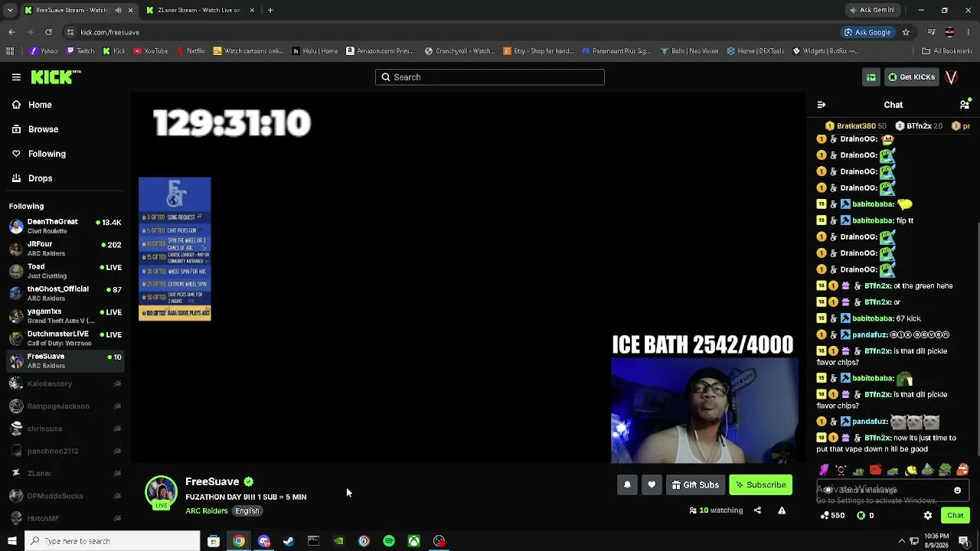Click the Windows taskbar search box
Screen dimensions: 980x551
[x=112, y=541]
